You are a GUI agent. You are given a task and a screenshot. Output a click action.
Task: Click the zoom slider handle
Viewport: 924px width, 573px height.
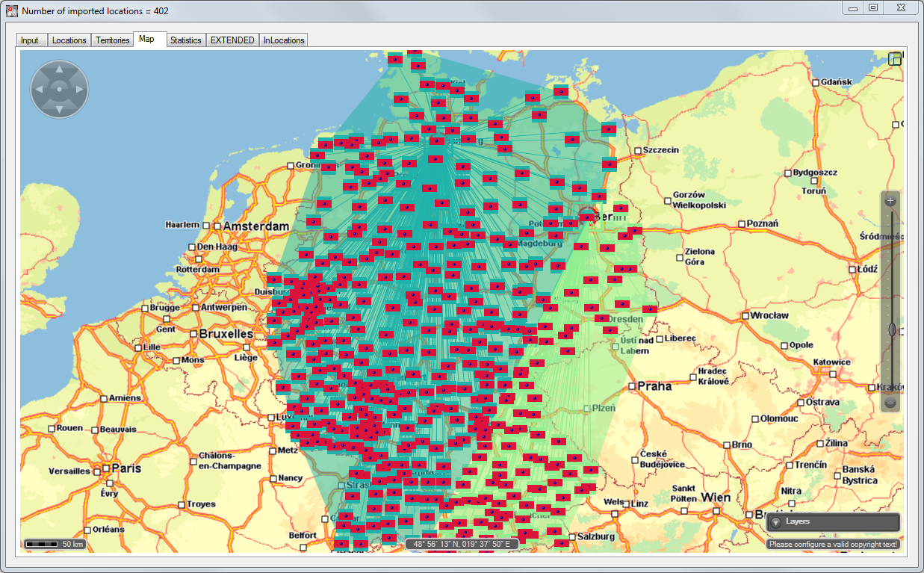click(891, 329)
